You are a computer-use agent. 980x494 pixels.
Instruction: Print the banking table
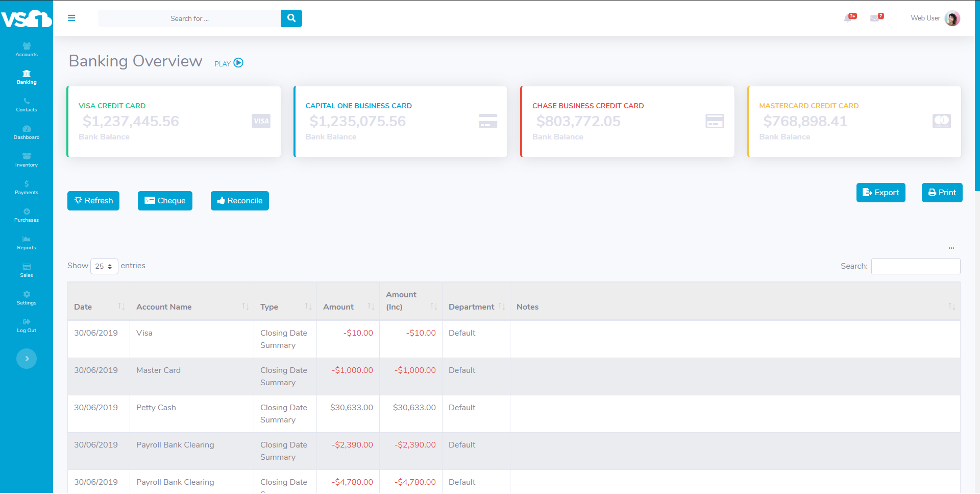tap(942, 193)
